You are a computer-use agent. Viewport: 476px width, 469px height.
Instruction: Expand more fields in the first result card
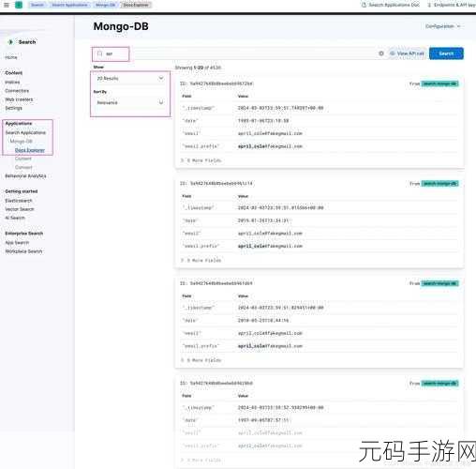(201, 160)
